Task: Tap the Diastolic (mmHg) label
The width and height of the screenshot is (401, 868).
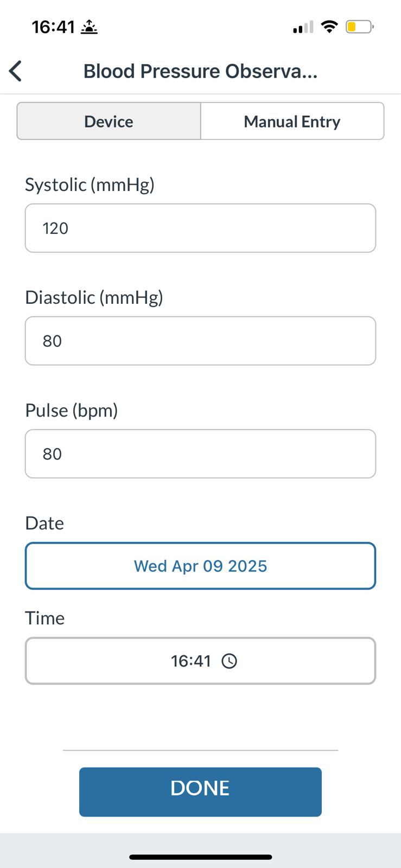Action: click(94, 297)
